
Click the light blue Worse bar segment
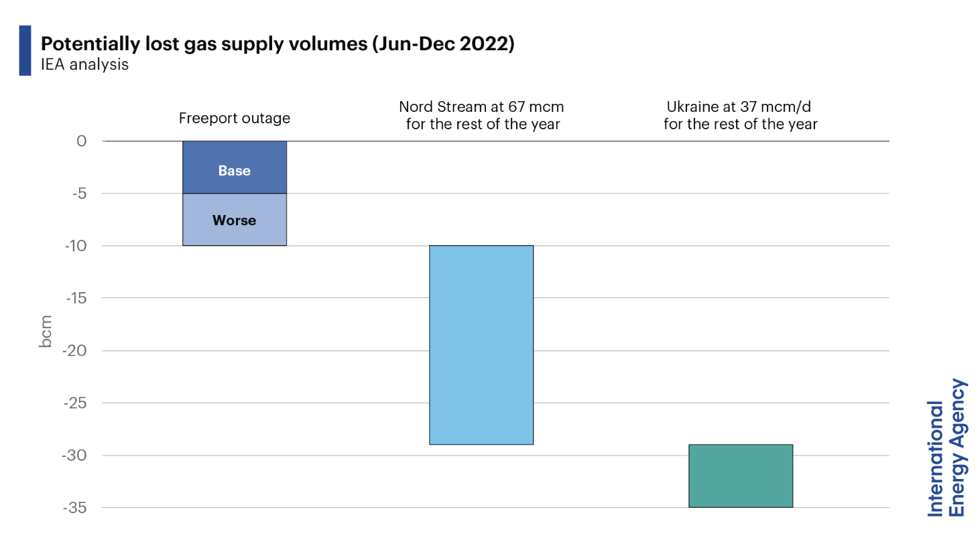235,220
